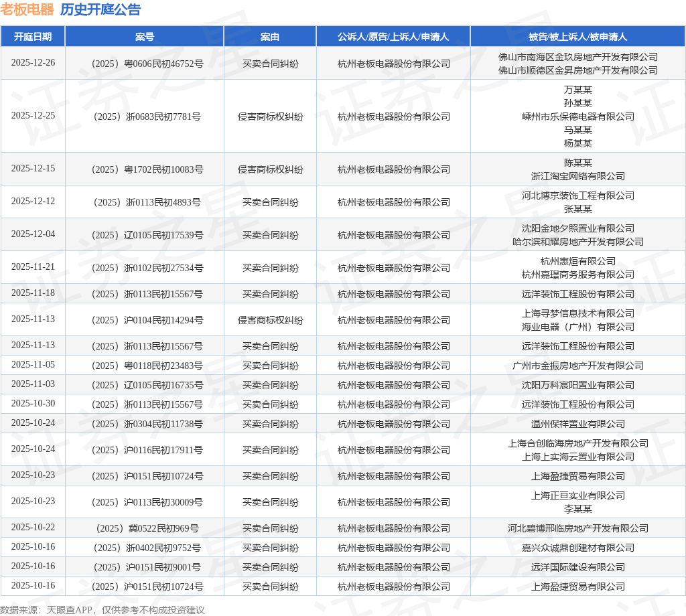The width and height of the screenshot is (686, 616).
Task: Click case number 浙0683民初7781号
Action: (x=147, y=117)
